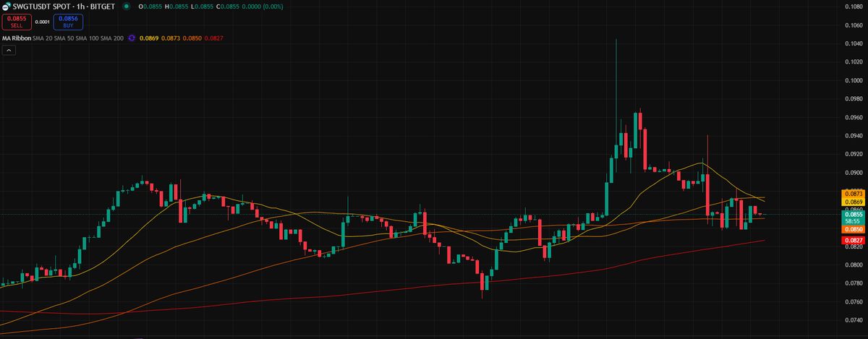
Task: Click the 0.0873 value in the legend
Action: pyautogui.click(x=170, y=37)
